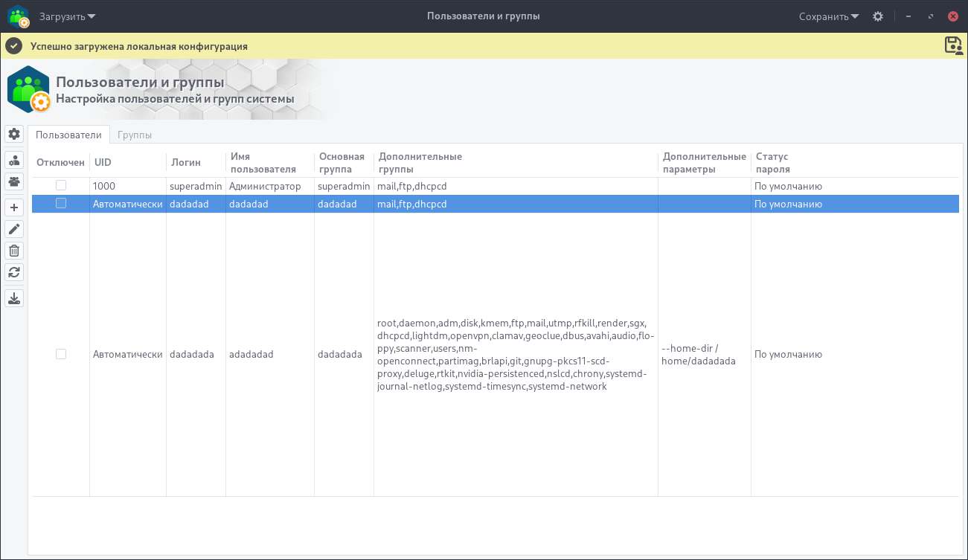The image size is (968, 560).
Task: Select the Пользователи tab
Action: (x=68, y=135)
